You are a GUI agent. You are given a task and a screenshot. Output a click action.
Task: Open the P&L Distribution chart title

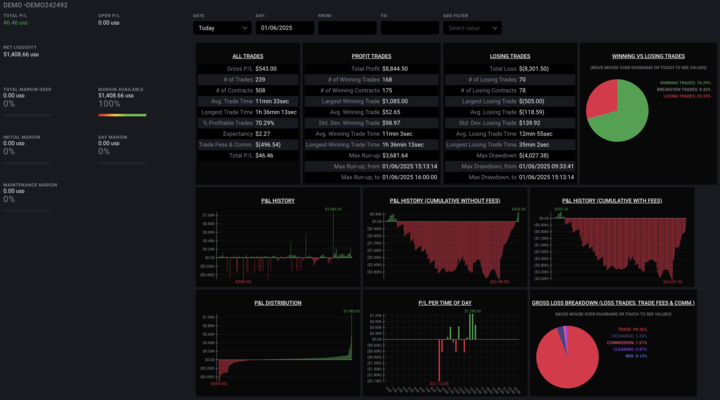point(278,303)
